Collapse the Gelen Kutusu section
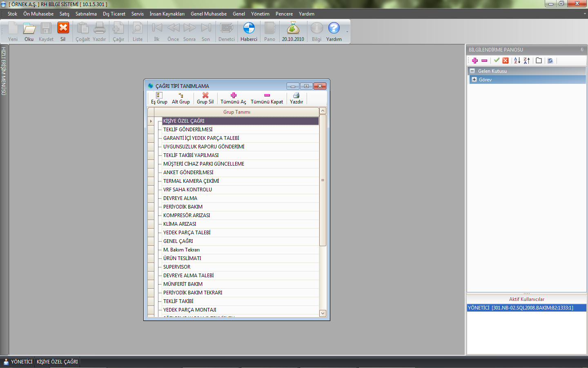This screenshot has height=368, width=588. tap(472, 71)
